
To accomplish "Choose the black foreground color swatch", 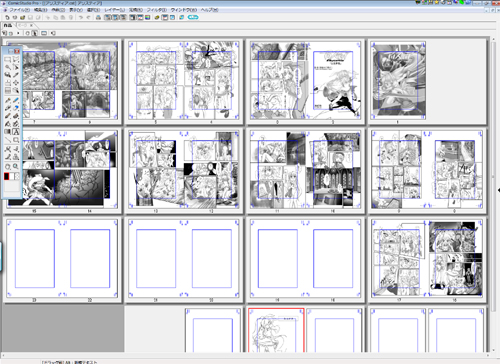I will [x=6, y=176].
